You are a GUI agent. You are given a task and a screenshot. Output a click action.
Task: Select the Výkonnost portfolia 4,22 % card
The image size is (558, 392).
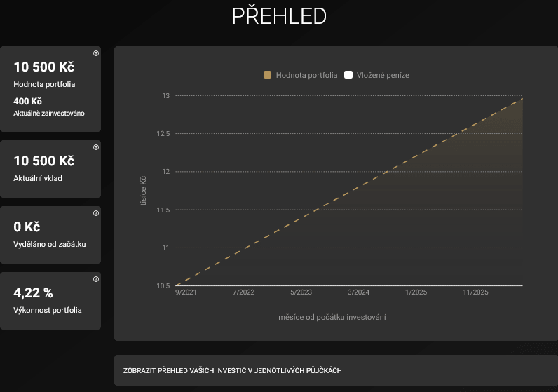[x=50, y=301]
